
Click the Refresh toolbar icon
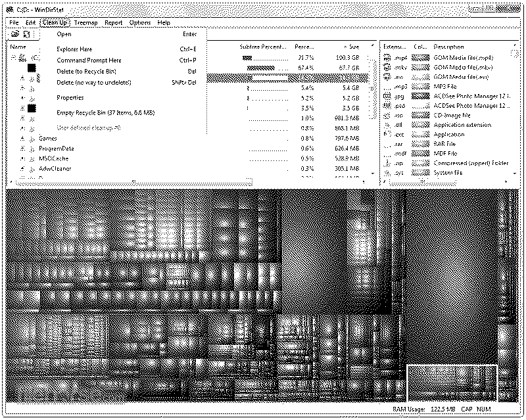(27, 34)
